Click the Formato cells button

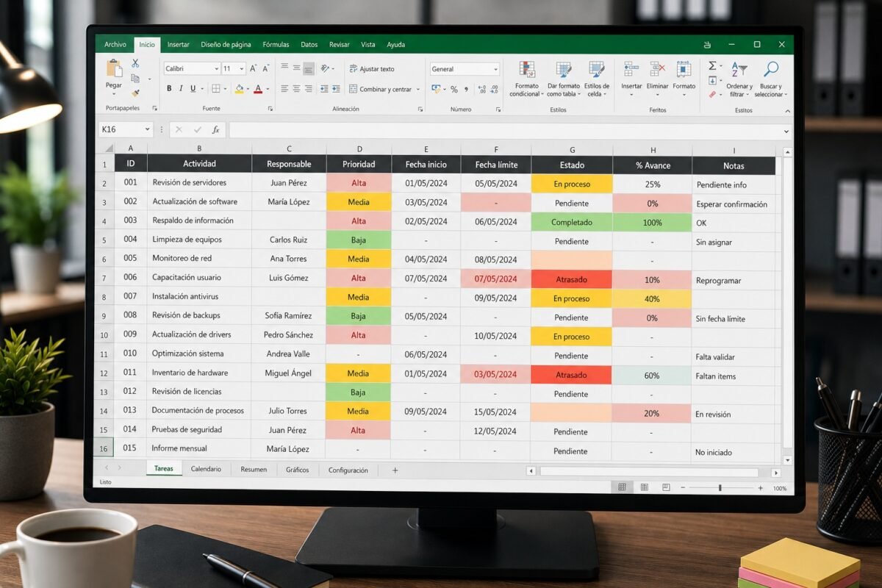(x=684, y=79)
